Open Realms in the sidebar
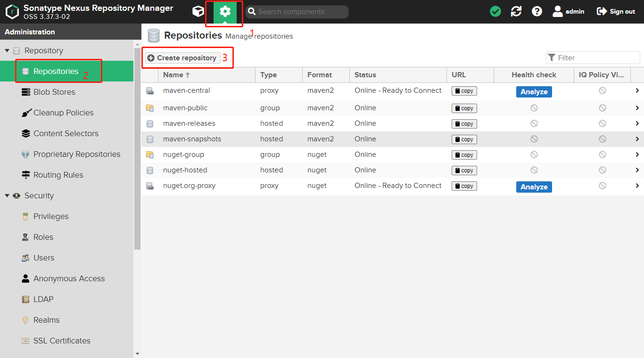 (x=67, y=320)
